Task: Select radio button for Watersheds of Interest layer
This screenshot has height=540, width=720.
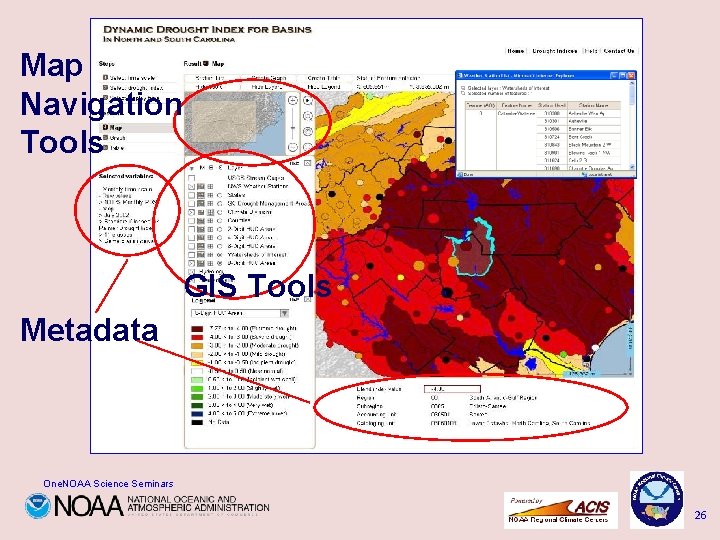Action: pos(219,255)
